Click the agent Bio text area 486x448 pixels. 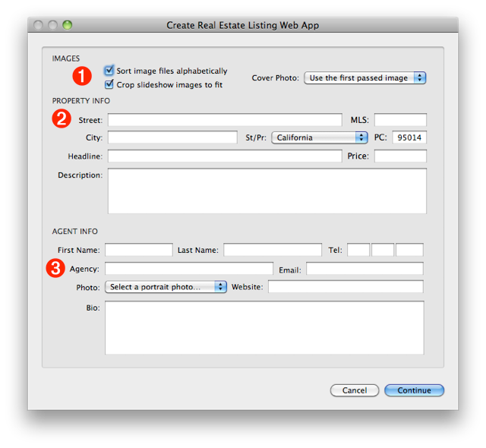pyautogui.click(x=264, y=328)
